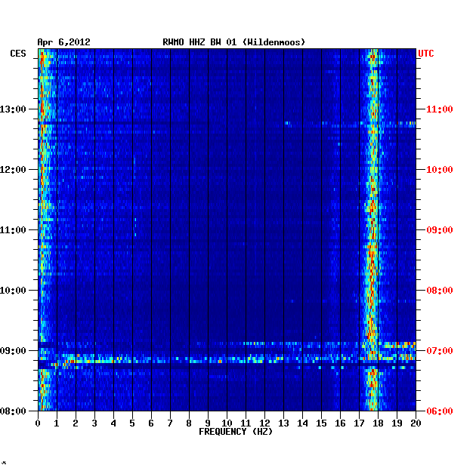Click the 10 Hz frequency tick label

tap(227, 423)
